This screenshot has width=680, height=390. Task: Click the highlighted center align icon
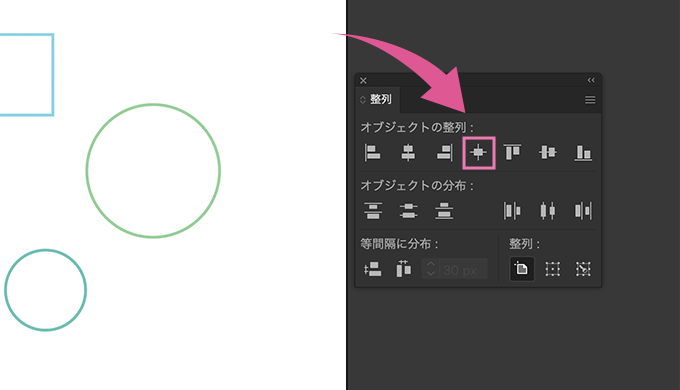click(479, 153)
